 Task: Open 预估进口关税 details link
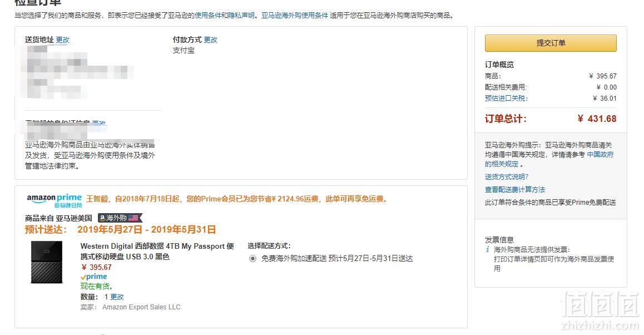(506, 98)
